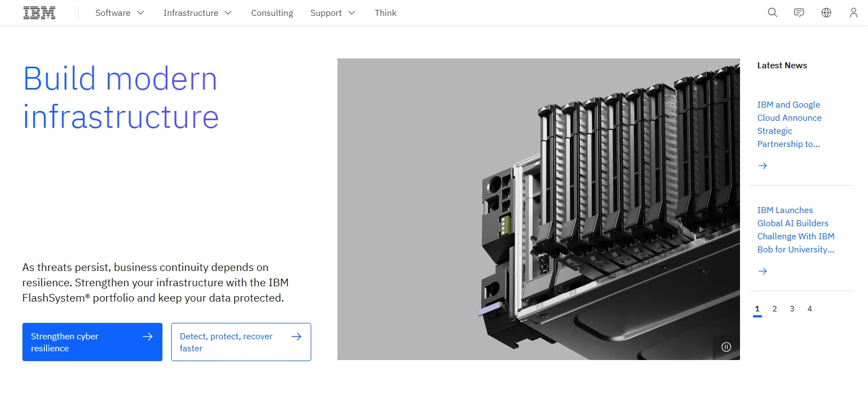Click the Build modern infrastructure heading
Screen dimensions: 868x395
pos(121,98)
